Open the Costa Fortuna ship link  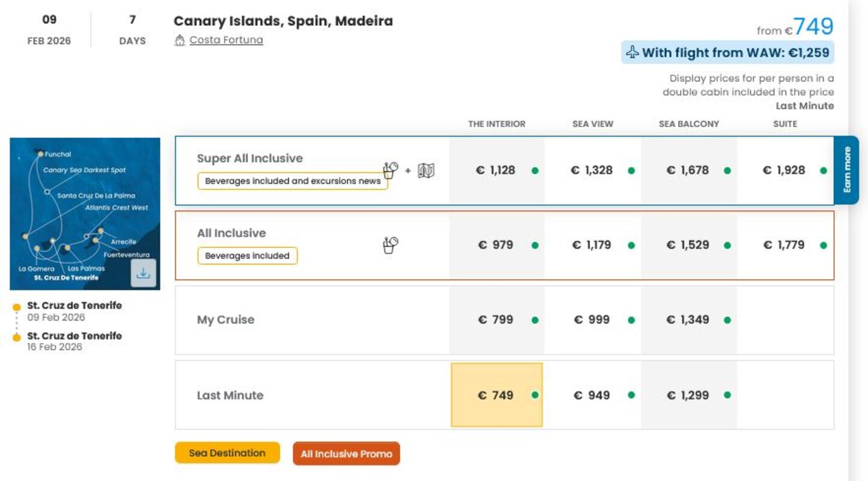(226, 40)
